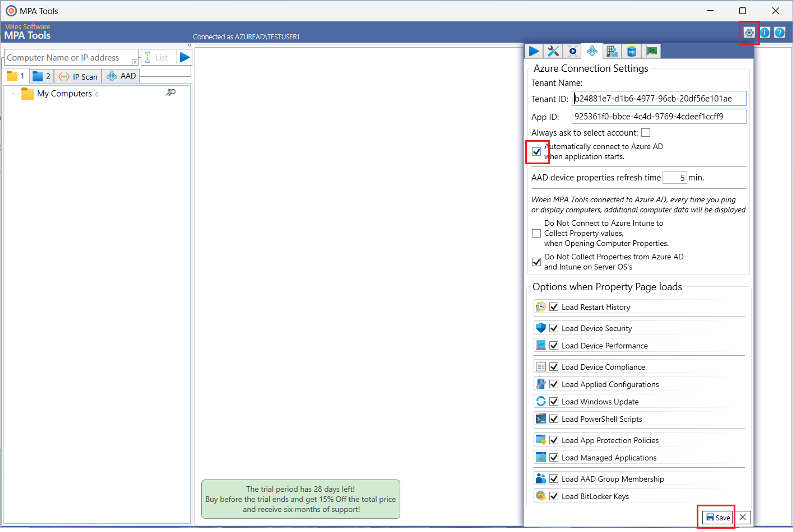Screen dimensions: 793x532
Task: Click the Windows Update refresh icon
Action: tap(540, 401)
